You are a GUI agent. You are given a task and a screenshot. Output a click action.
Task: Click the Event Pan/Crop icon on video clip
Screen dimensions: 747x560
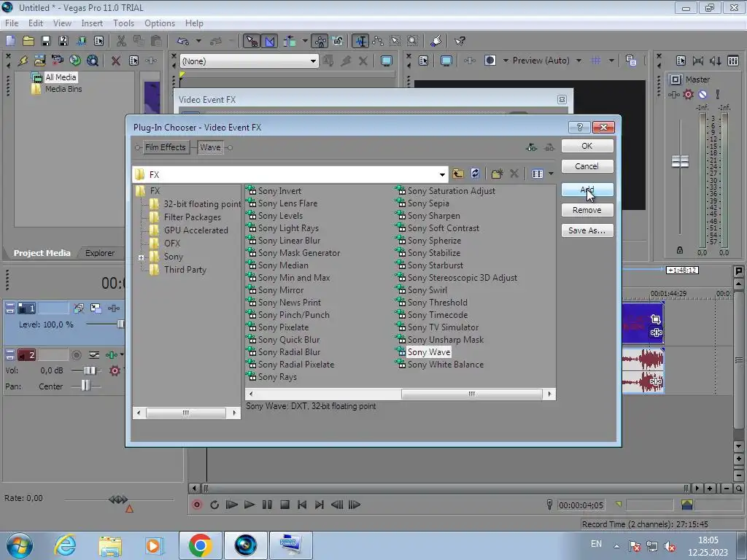(656, 319)
